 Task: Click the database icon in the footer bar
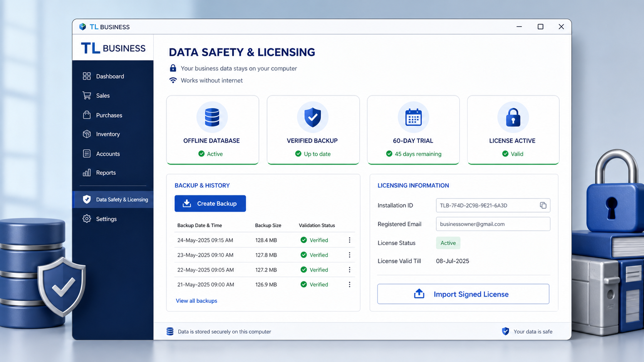point(170,331)
